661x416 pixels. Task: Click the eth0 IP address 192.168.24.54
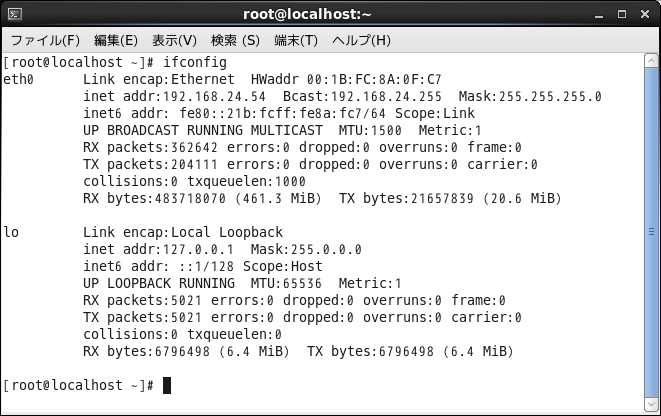point(214,97)
